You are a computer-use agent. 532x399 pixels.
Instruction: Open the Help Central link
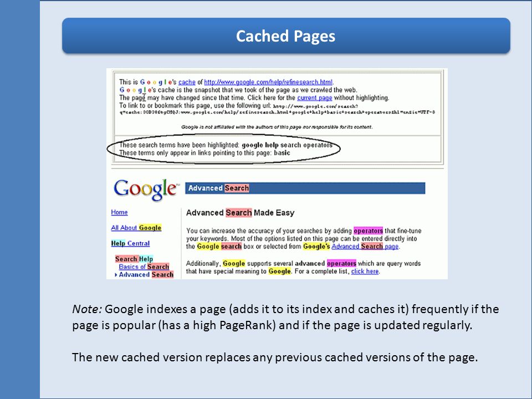click(130, 243)
